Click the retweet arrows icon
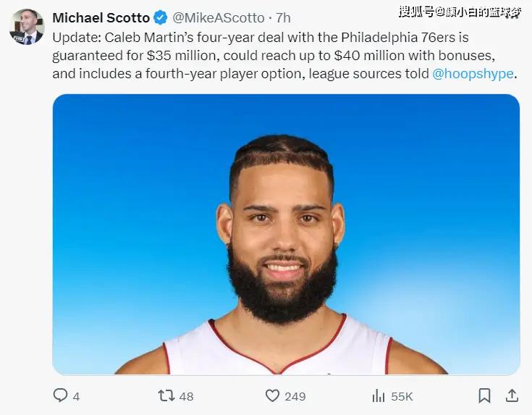Image resolution: width=532 pixels, height=415 pixels. tap(166, 395)
